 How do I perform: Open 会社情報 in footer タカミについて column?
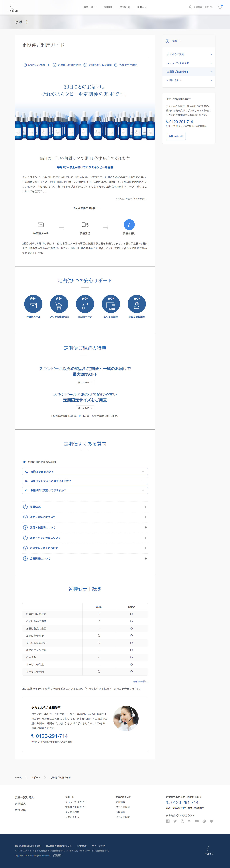(x=120, y=802)
